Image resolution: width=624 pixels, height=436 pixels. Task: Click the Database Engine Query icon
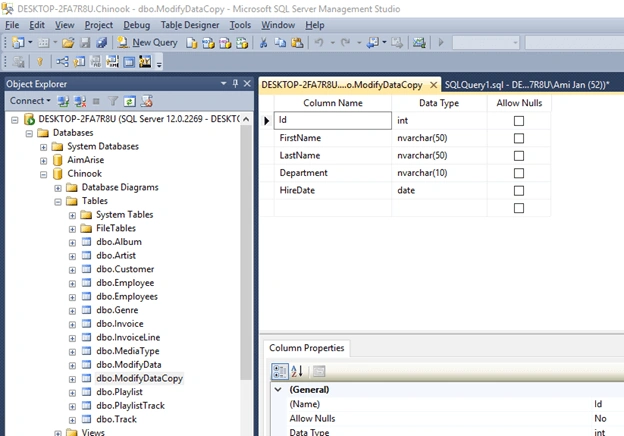(x=192, y=43)
